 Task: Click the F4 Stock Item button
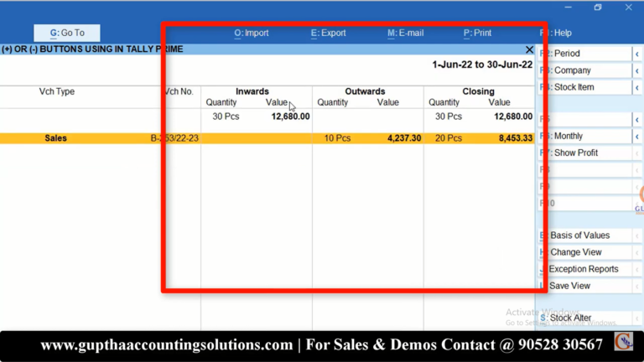[584, 87]
